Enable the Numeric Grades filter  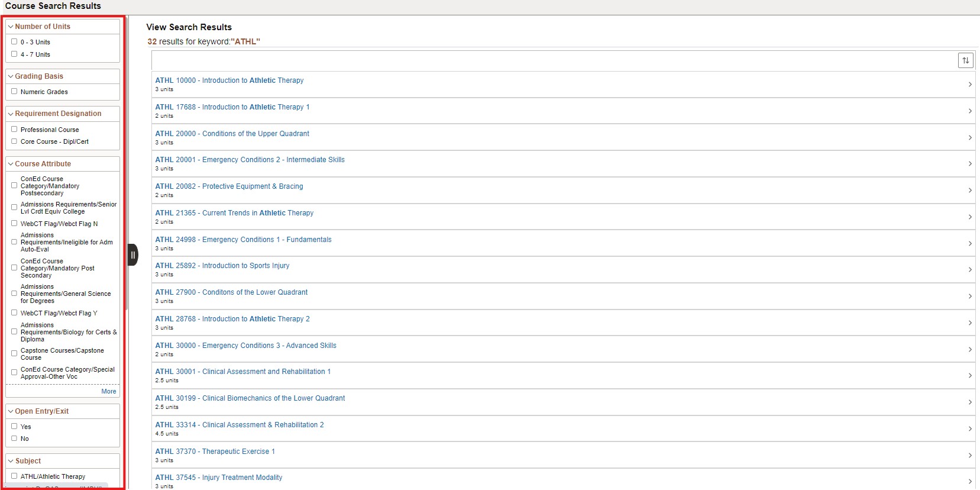(14, 92)
